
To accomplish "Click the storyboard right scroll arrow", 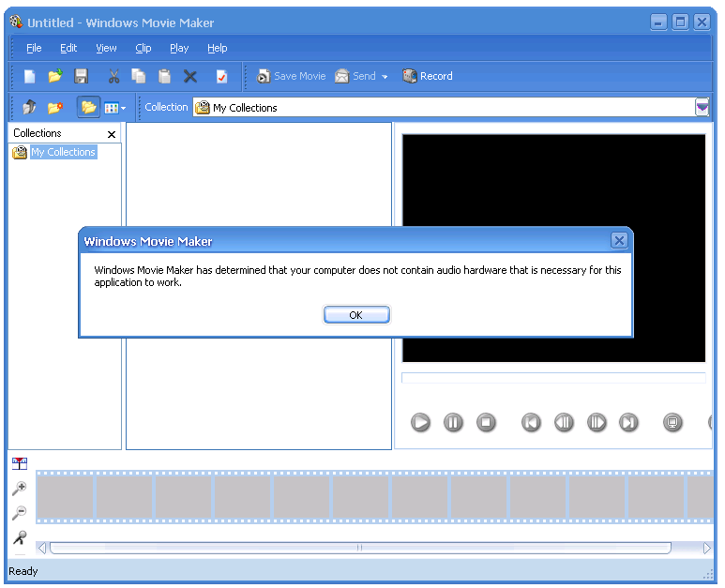I will (x=706, y=549).
